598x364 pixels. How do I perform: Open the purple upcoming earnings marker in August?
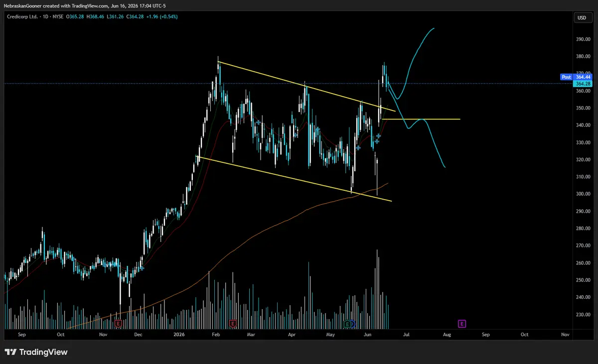(x=462, y=324)
